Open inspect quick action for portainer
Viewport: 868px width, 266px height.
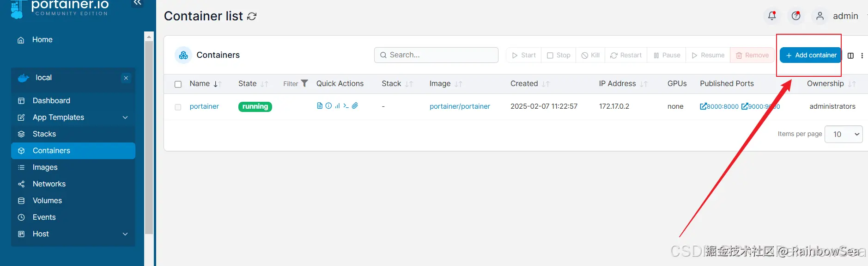tap(328, 106)
